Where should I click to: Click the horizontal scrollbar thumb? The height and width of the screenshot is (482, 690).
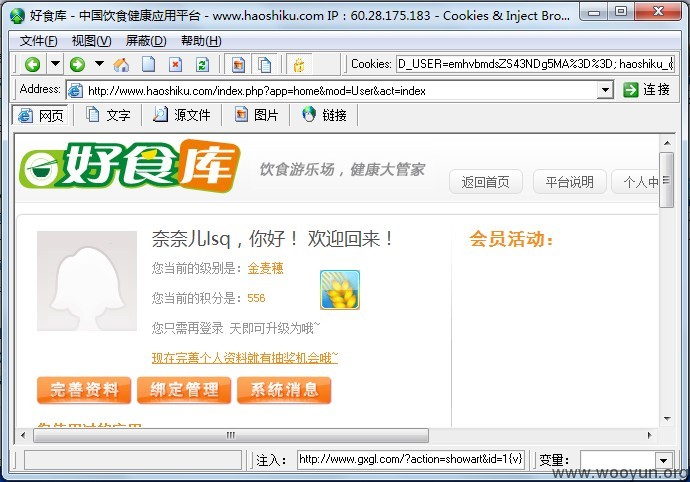(231, 436)
